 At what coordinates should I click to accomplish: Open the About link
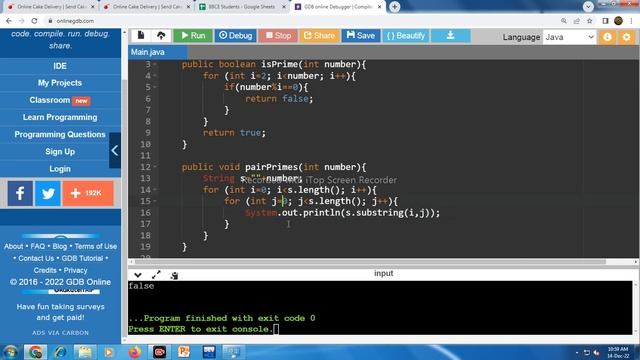pyautogui.click(x=13, y=247)
